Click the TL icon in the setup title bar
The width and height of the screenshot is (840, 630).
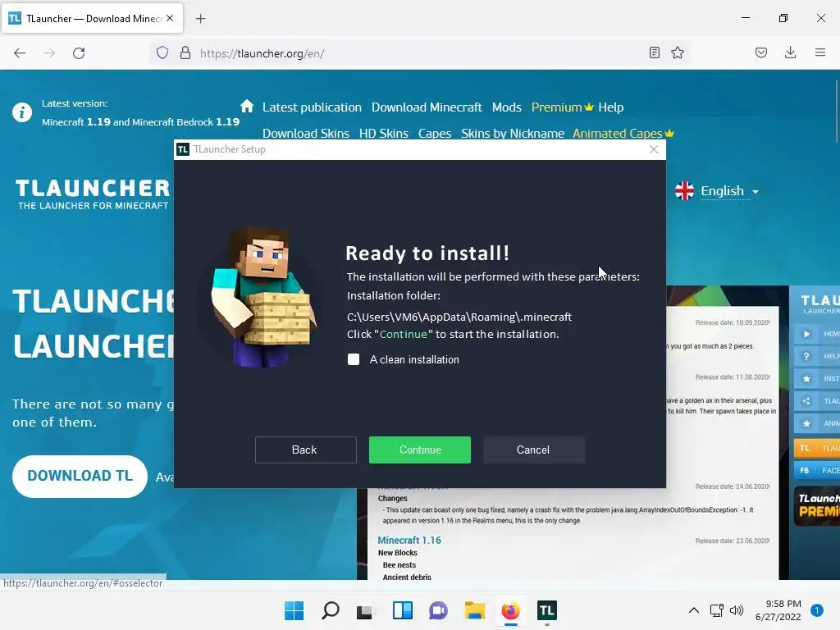(183, 149)
